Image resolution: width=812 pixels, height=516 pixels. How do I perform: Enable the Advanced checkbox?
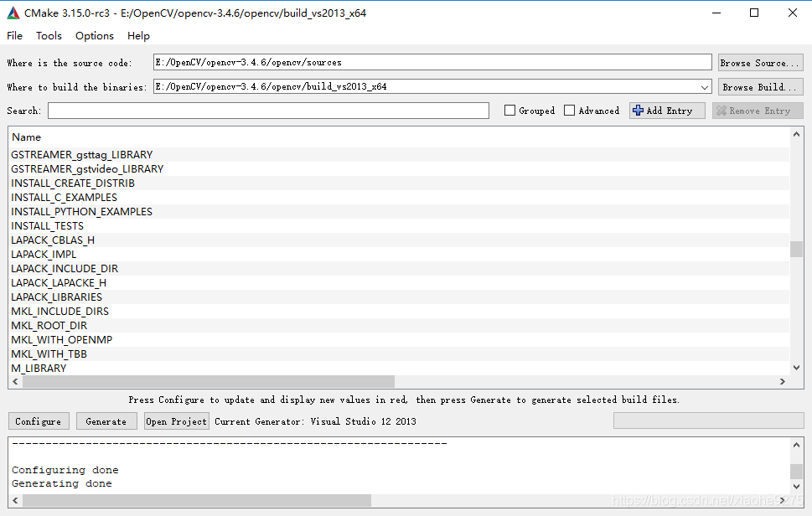[x=569, y=111]
